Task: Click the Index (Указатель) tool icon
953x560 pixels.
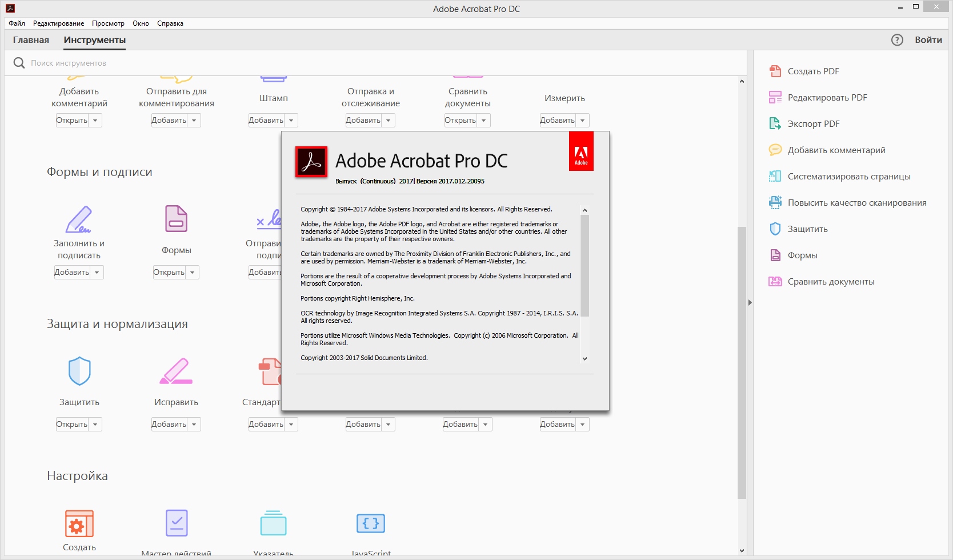Action: [x=274, y=523]
